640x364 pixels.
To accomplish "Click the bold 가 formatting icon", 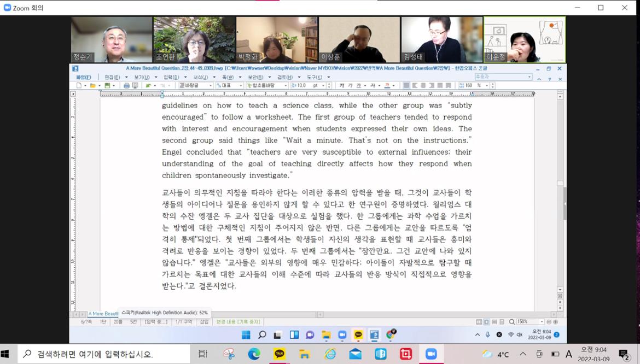I will pyautogui.click(x=342, y=86).
